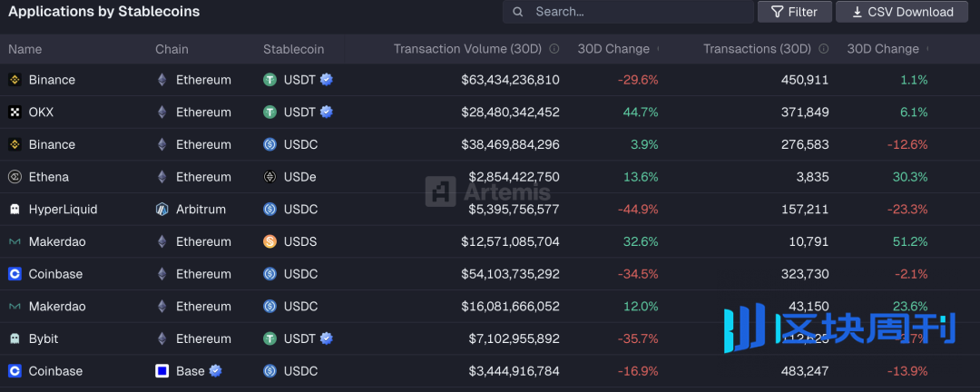Click the OKX logo icon
Image resolution: width=980 pixels, height=392 pixels.
(15, 113)
